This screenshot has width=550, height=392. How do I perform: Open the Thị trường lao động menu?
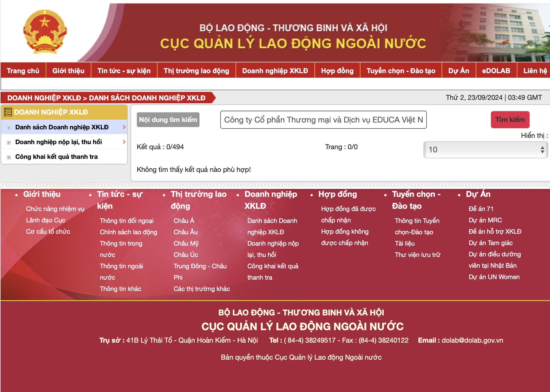click(x=196, y=71)
